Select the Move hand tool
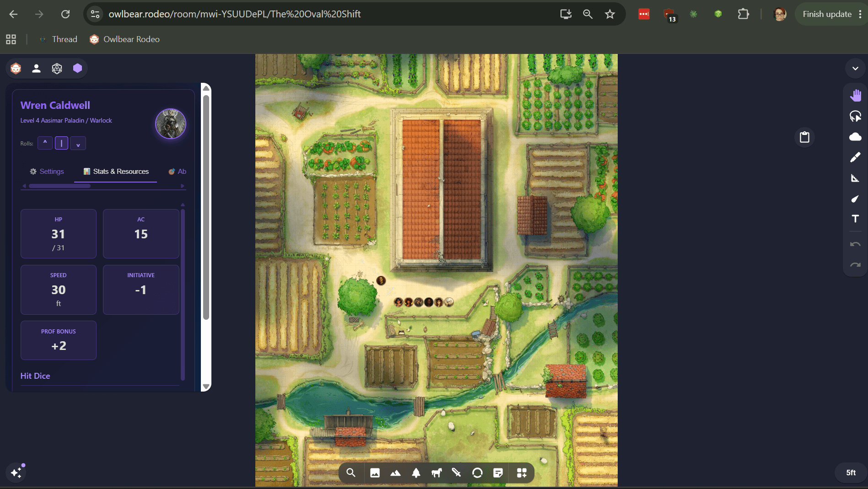 pyautogui.click(x=855, y=95)
